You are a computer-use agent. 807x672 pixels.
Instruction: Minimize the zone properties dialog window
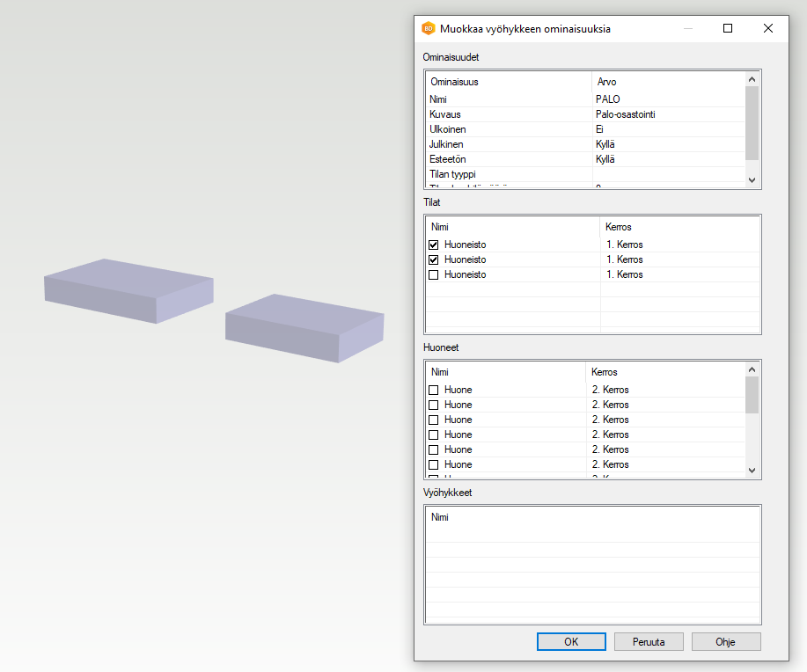tap(687, 28)
